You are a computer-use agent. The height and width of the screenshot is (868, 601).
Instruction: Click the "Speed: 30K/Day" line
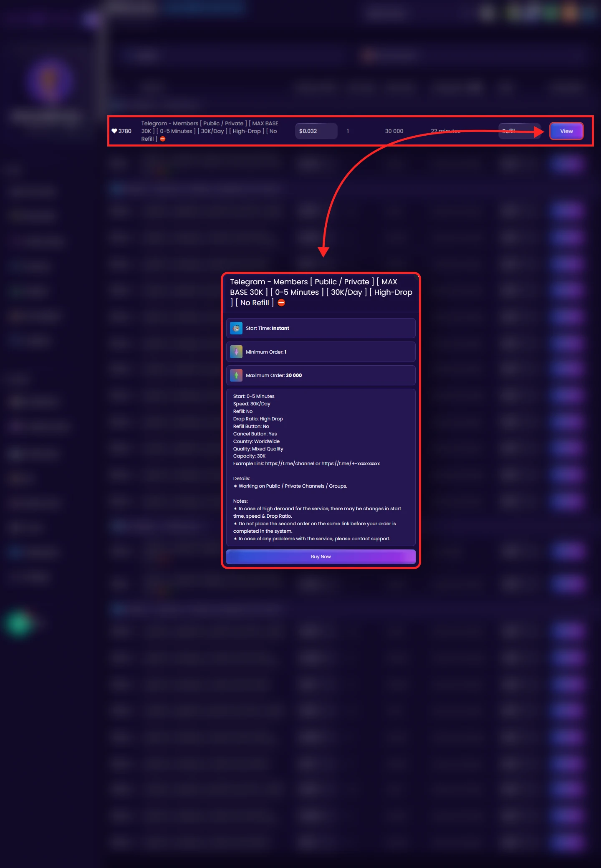click(x=252, y=404)
